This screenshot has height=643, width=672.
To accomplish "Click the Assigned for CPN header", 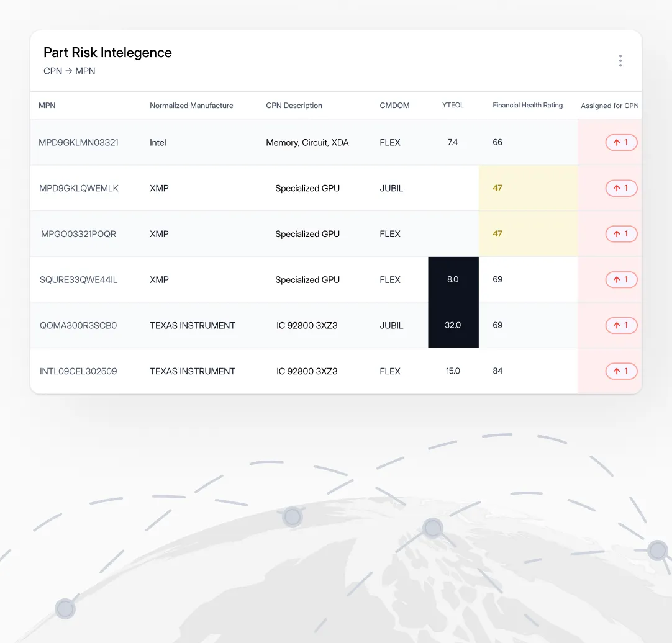I will [x=610, y=106].
